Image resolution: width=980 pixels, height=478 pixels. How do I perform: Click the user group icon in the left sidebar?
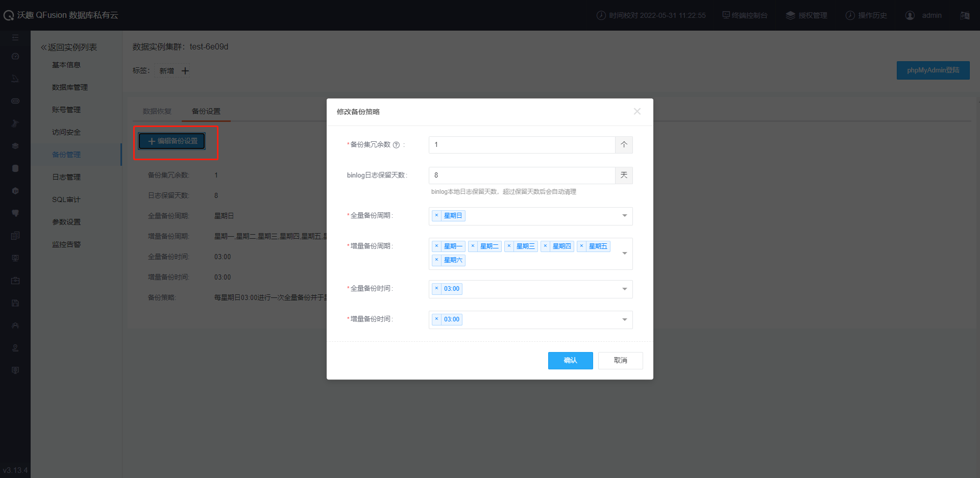click(15, 325)
